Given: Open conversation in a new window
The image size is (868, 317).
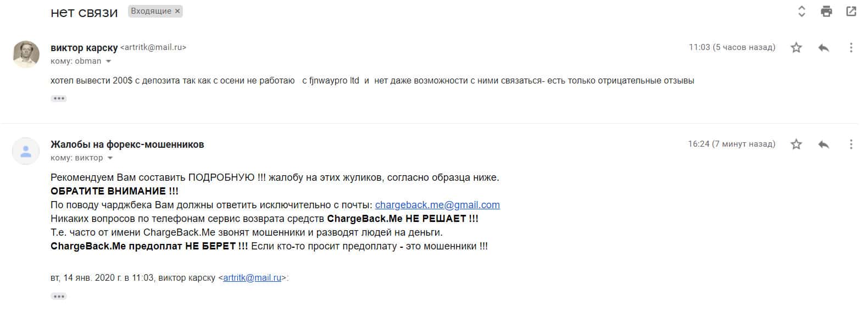Looking at the screenshot, I should pyautogui.click(x=851, y=12).
